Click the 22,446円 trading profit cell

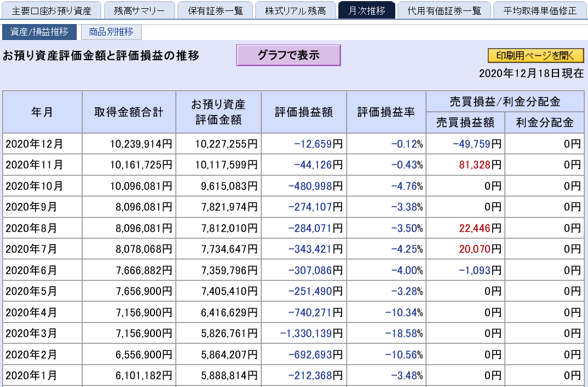tap(465, 228)
